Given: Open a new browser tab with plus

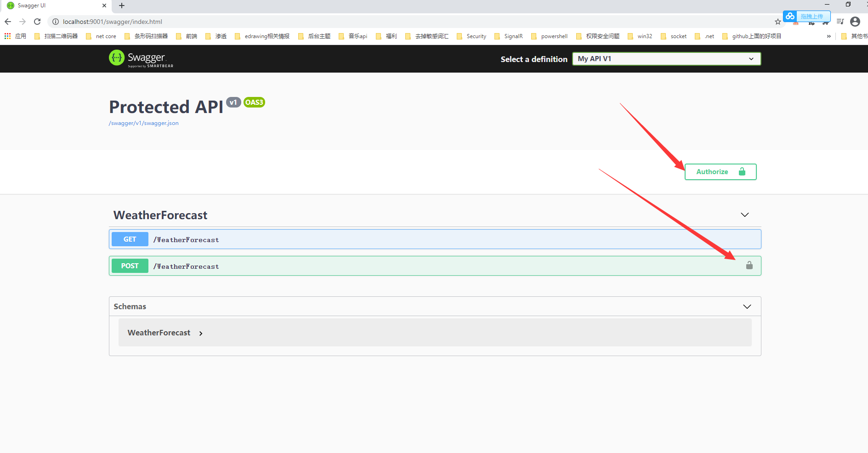Looking at the screenshot, I should point(122,6).
